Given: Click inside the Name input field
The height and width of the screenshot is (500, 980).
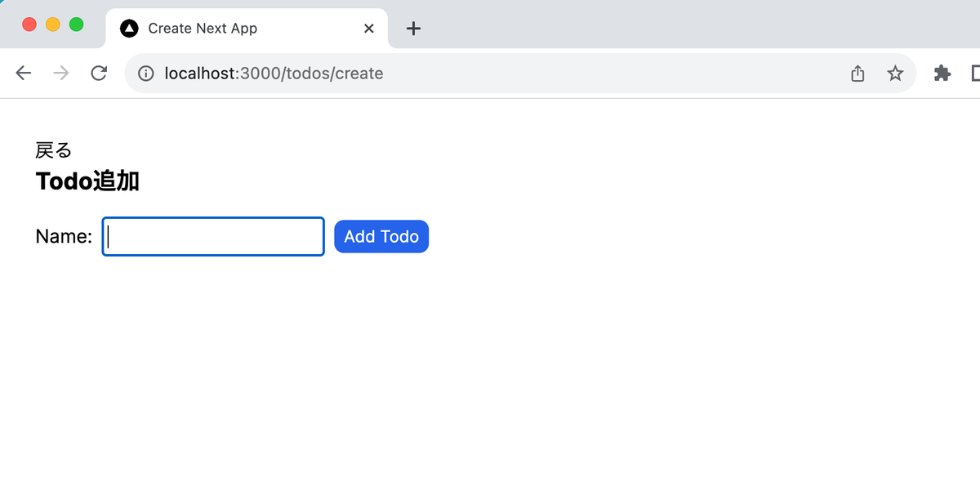Looking at the screenshot, I should [x=212, y=236].
